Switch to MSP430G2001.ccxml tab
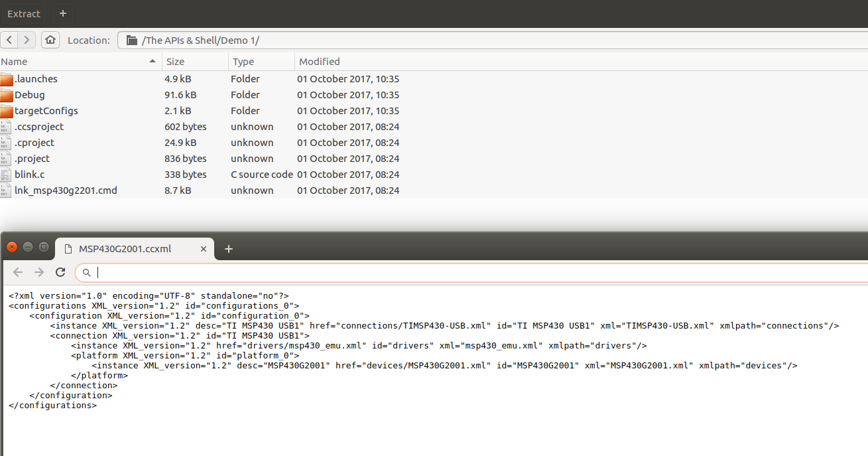The height and width of the screenshot is (456, 868). (x=125, y=249)
